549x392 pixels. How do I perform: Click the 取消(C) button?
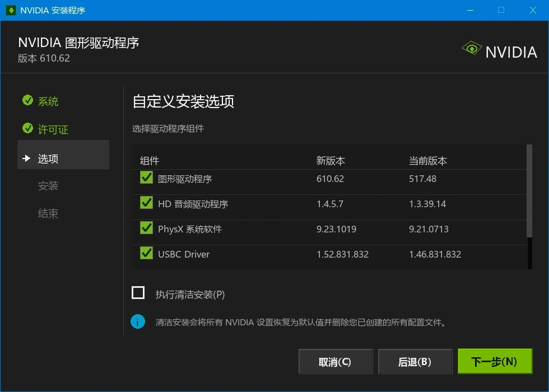click(336, 362)
